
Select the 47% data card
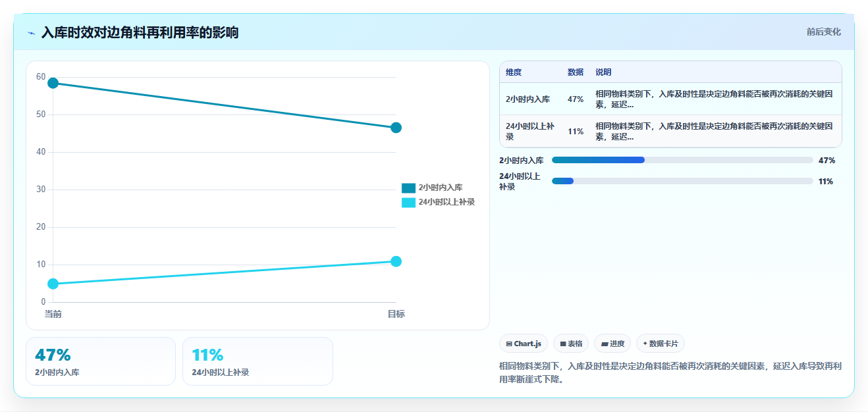tap(101, 361)
